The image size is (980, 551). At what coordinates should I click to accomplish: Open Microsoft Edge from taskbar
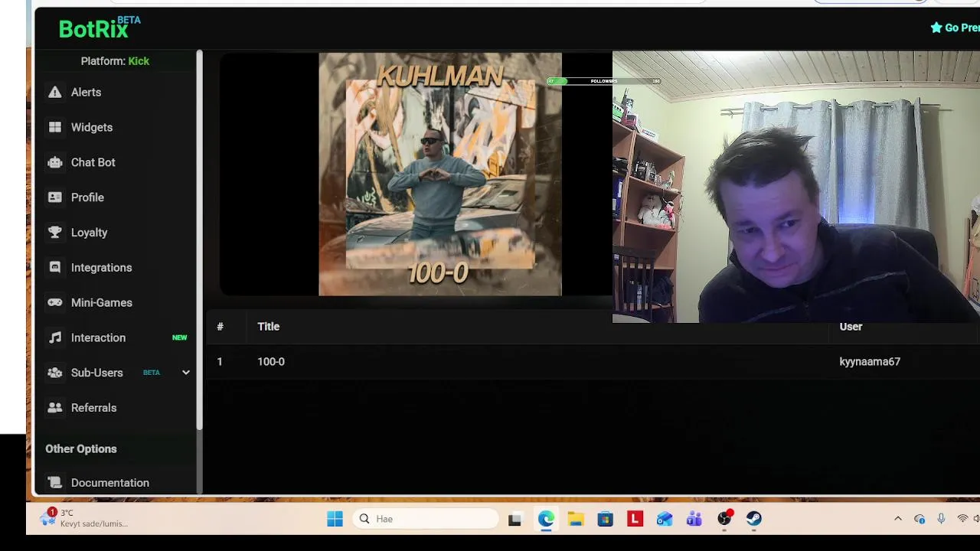coord(546,519)
